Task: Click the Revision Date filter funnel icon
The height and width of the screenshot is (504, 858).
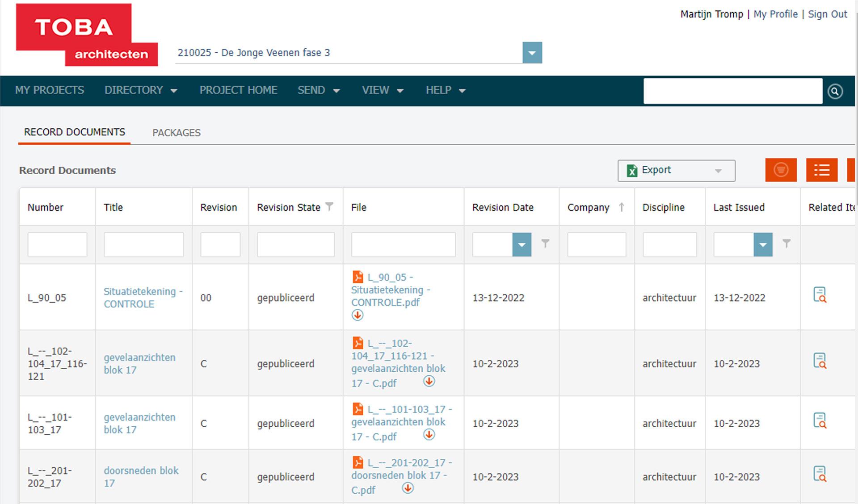Action: pyautogui.click(x=545, y=244)
